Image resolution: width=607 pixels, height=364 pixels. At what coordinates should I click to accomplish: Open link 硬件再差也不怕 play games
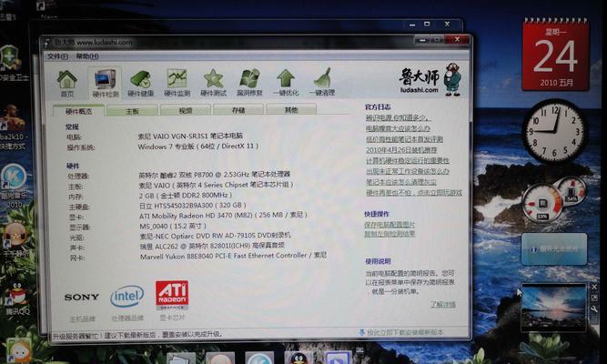coord(414,192)
